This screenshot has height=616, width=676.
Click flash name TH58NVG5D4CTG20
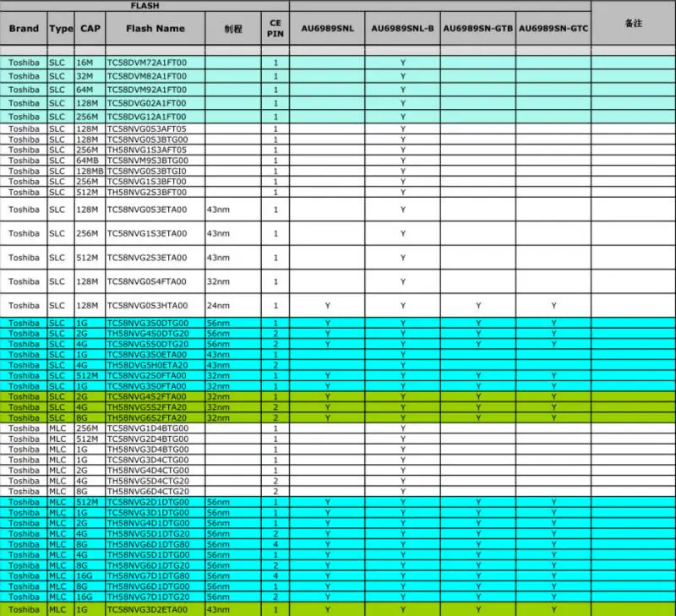coord(148,481)
